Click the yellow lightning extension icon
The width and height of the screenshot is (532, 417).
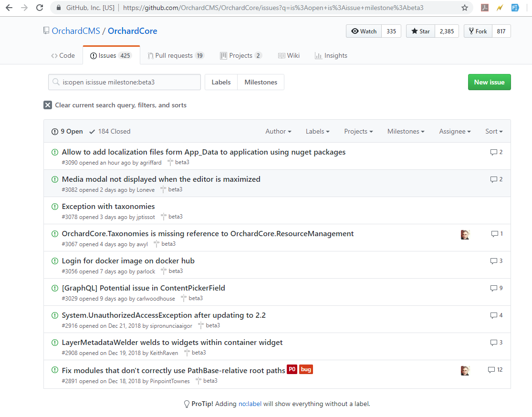pyautogui.click(x=500, y=8)
